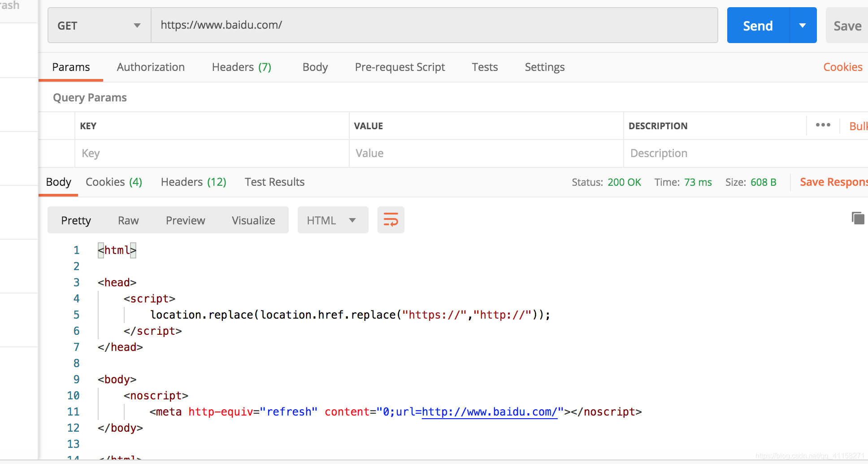Click the Save button
Screen dimensions: 868x464
point(847,26)
